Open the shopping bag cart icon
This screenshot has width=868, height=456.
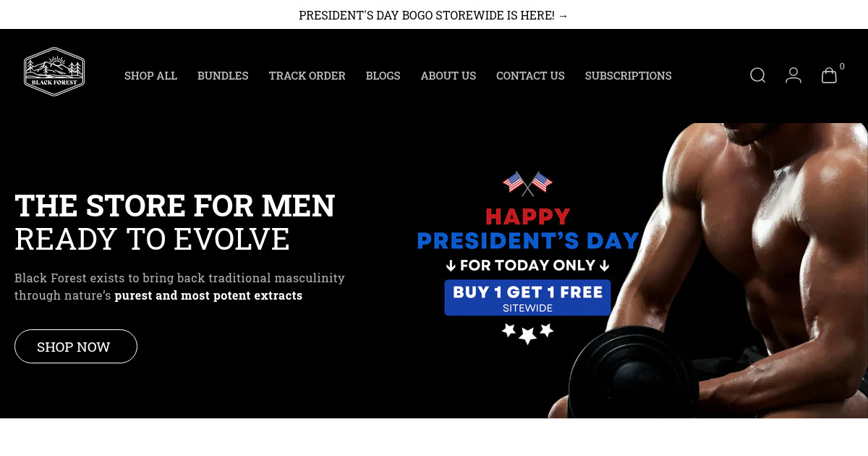829,75
